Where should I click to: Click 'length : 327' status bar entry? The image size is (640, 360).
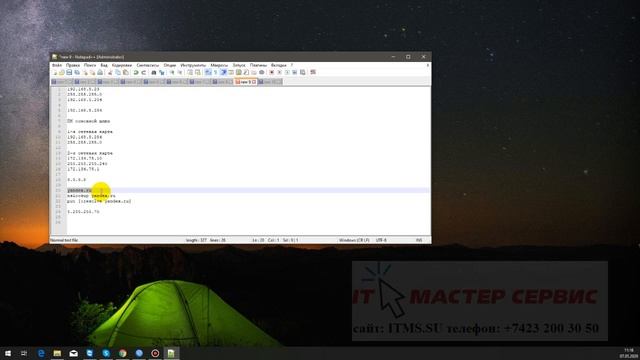coord(196,240)
